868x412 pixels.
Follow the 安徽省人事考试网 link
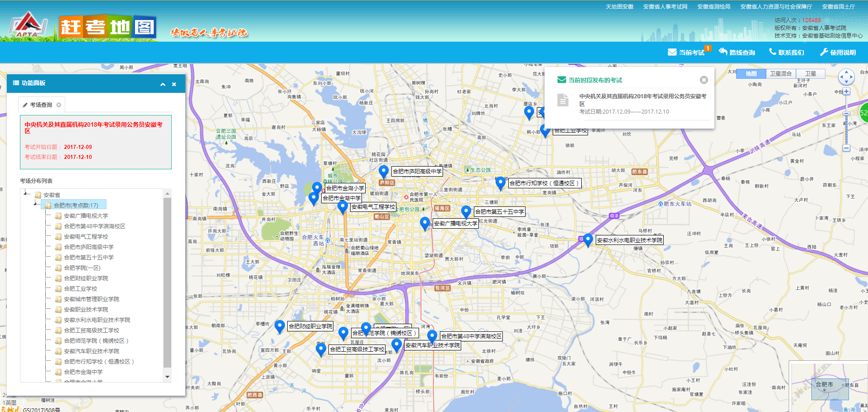tap(665, 7)
